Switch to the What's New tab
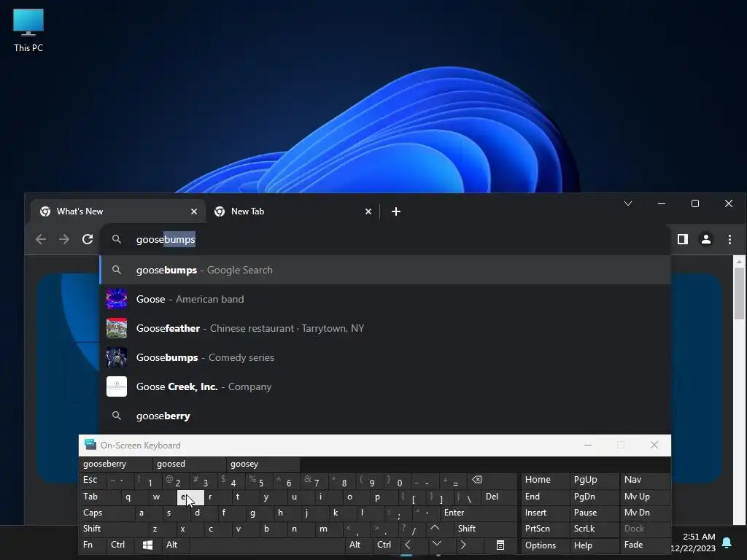Viewport: 747px width, 560px height. [118, 211]
